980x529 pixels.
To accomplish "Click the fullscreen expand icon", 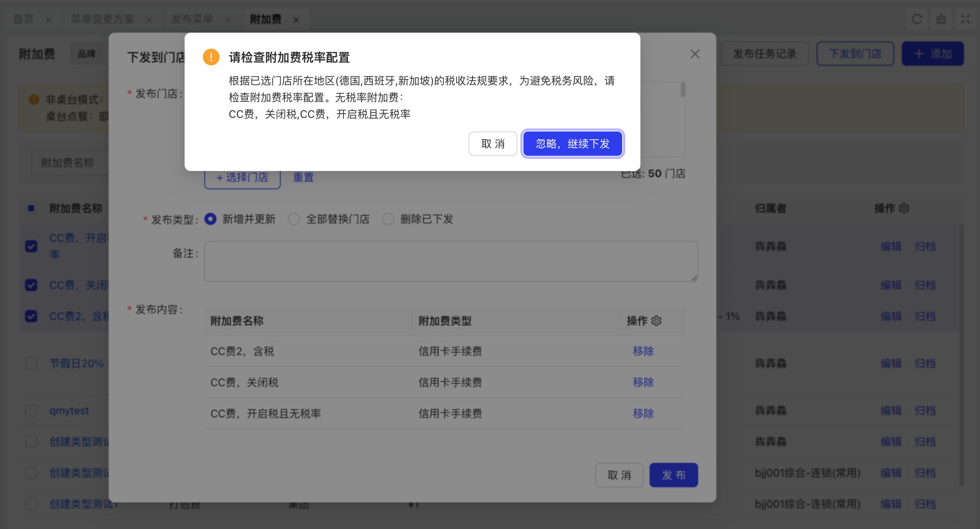I will [x=965, y=19].
